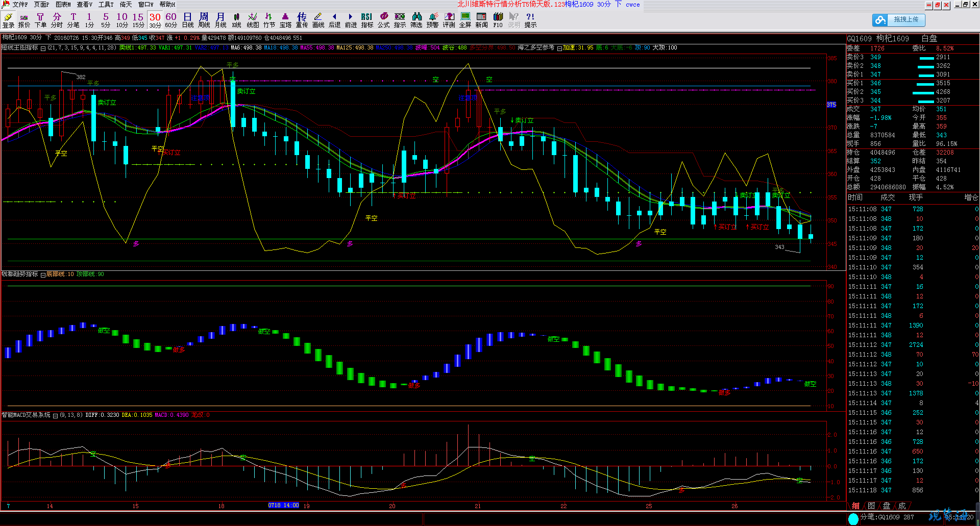Switch to the 细 detail tab

(x=856, y=506)
